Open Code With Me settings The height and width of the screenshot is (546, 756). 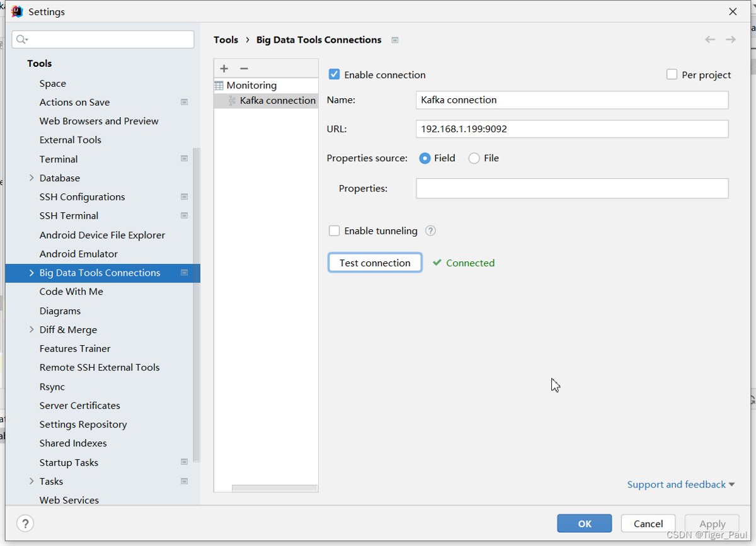click(x=71, y=292)
